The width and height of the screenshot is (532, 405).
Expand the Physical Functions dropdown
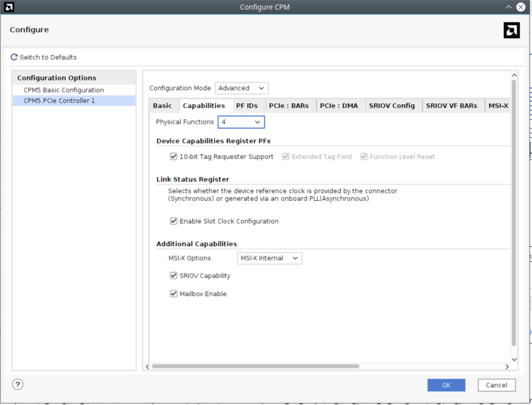click(x=241, y=122)
